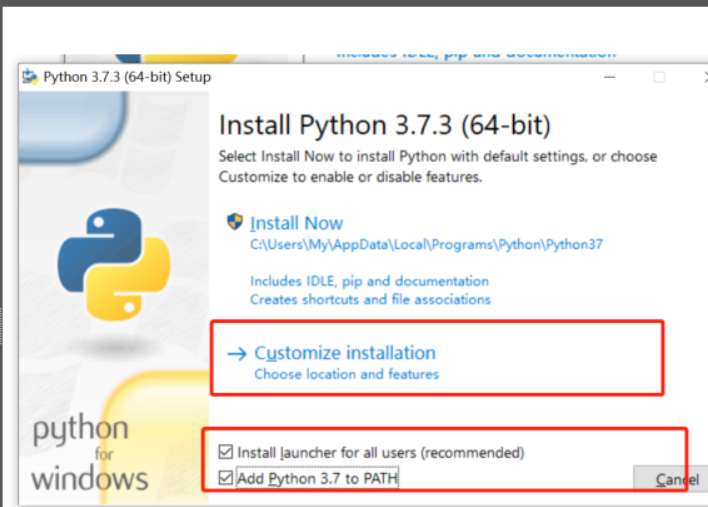
Task: Click the Python logo in the left panel
Action: point(114,265)
